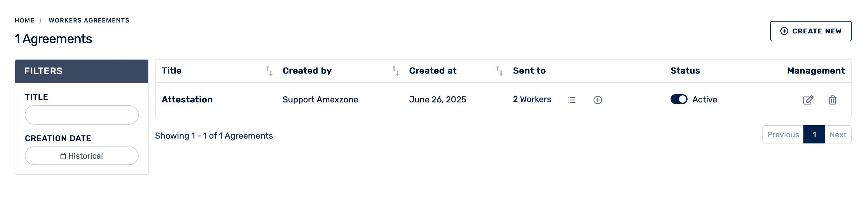Open the Attestation agreement title
The width and height of the screenshot is (868, 217).
[x=187, y=100]
